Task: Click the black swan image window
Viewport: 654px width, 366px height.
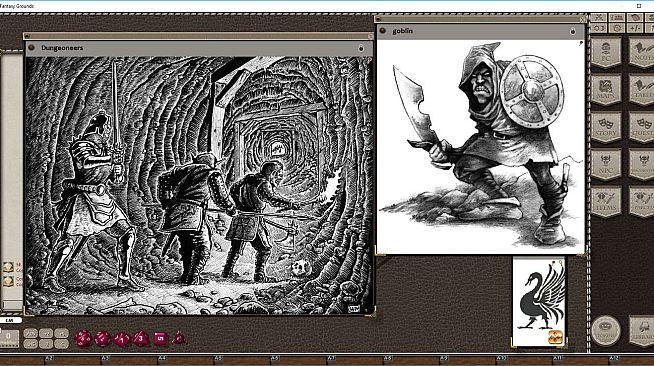Action: (538, 301)
